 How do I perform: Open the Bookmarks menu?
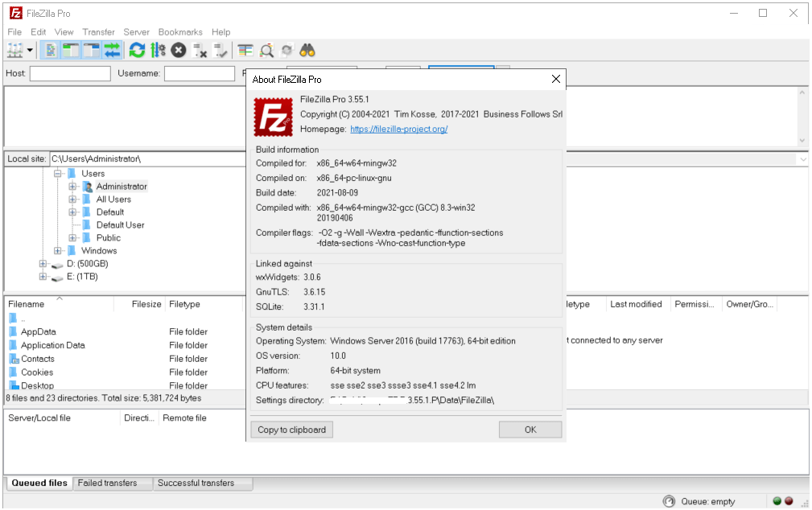click(x=180, y=32)
